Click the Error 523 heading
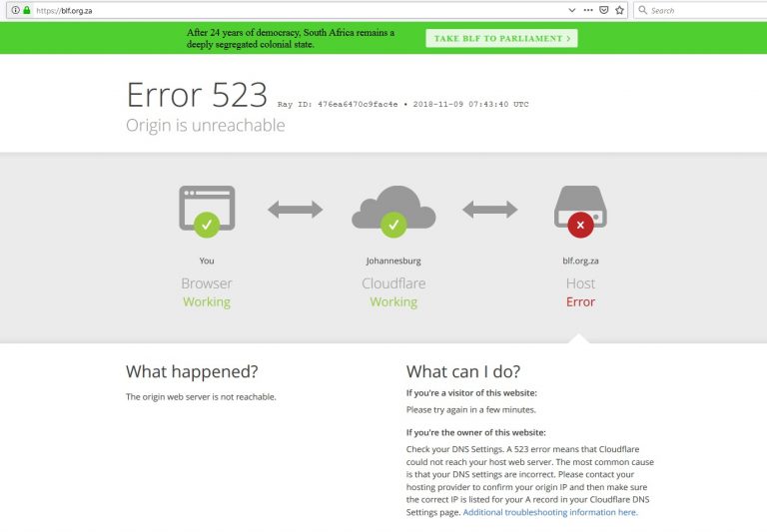The width and height of the screenshot is (767, 532). click(x=196, y=95)
